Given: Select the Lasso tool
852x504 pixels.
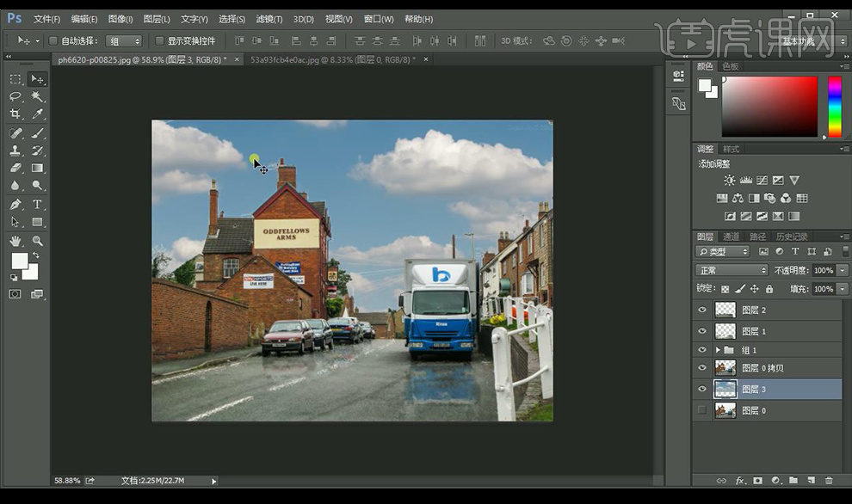Looking at the screenshot, I should pos(15,96).
